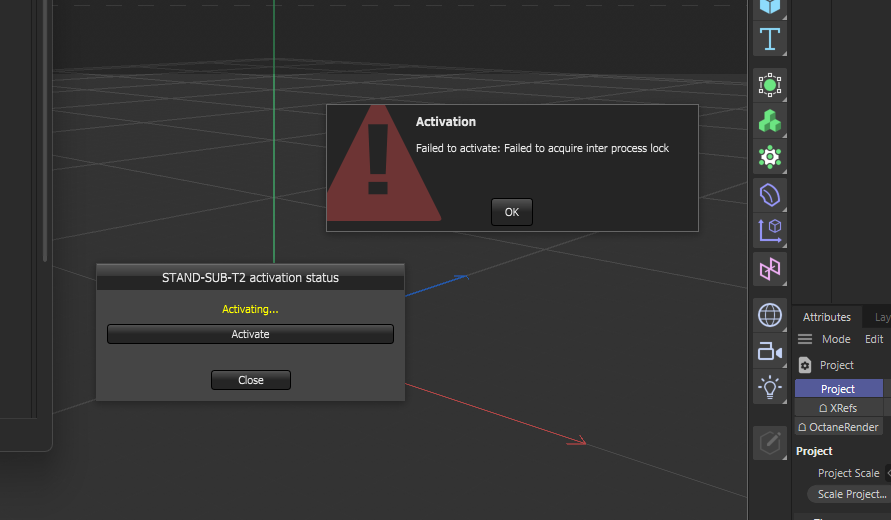Select the Text spline tool
This screenshot has width=891, height=520.
click(x=770, y=39)
